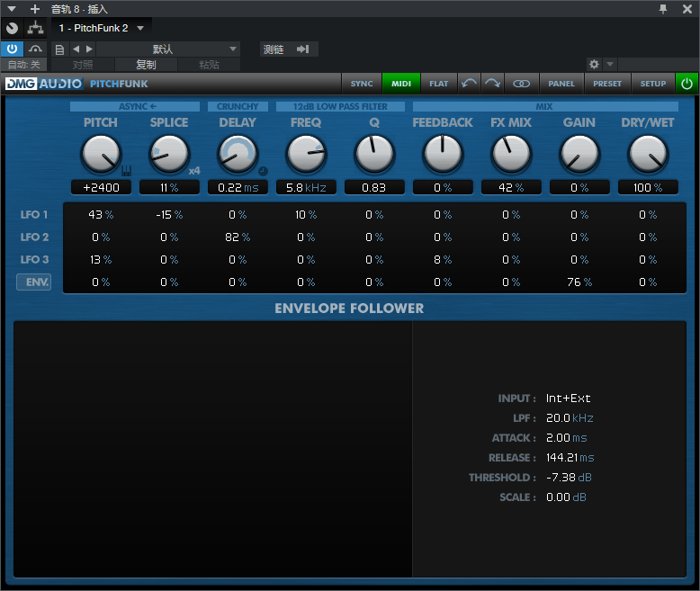Click the LPF 20.0 kHz value
Viewport: 700px width, 591px height.
[x=570, y=417]
